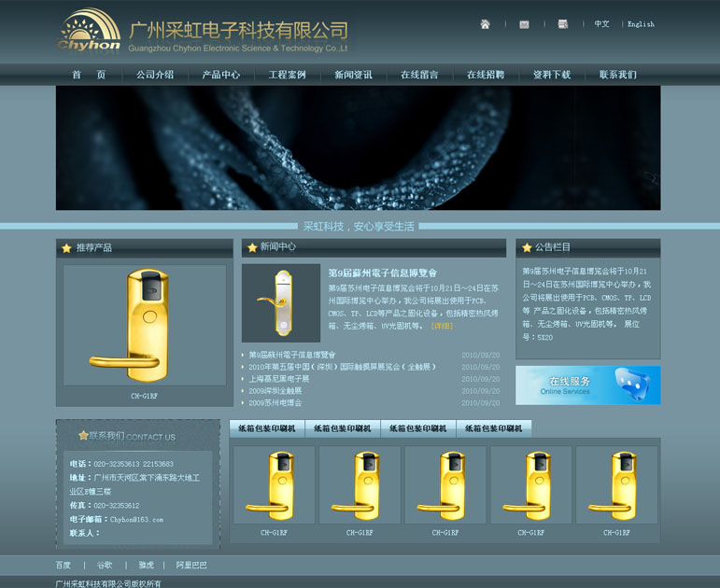The height and width of the screenshot is (588, 720).
Task: Click the star icon beside 公告栏目
Action: coord(525,248)
